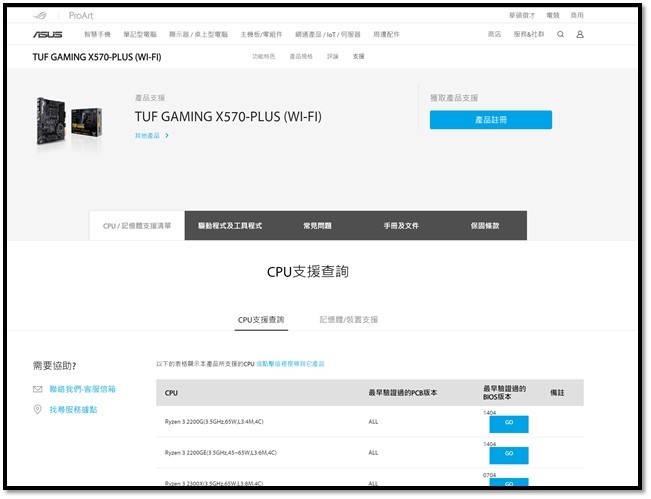This screenshot has height=499, width=651.
Task: Click the CPU column header
Action: [171, 393]
